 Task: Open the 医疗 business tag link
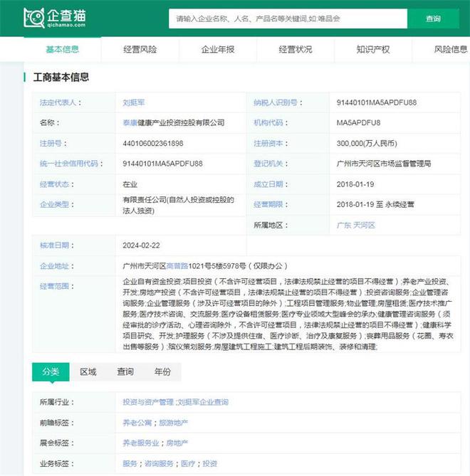(x=188, y=464)
